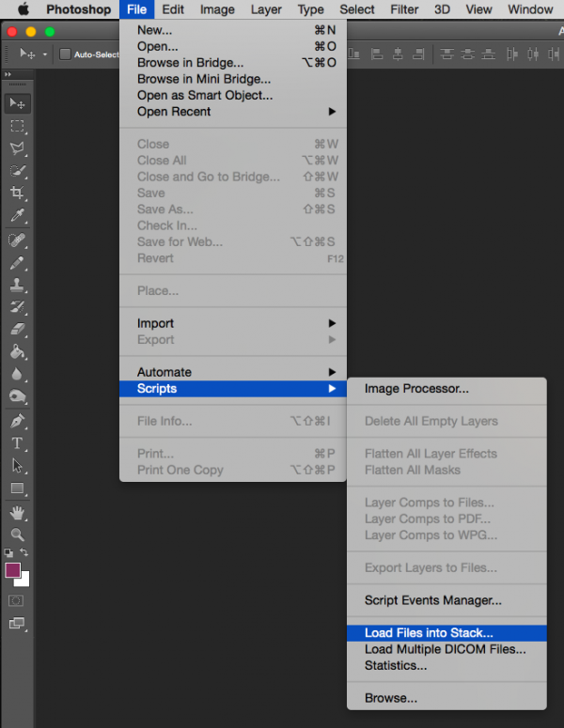Enable the Auto-Select checkbox
This screenshot has width=564, height=728.
pos(65,54)
